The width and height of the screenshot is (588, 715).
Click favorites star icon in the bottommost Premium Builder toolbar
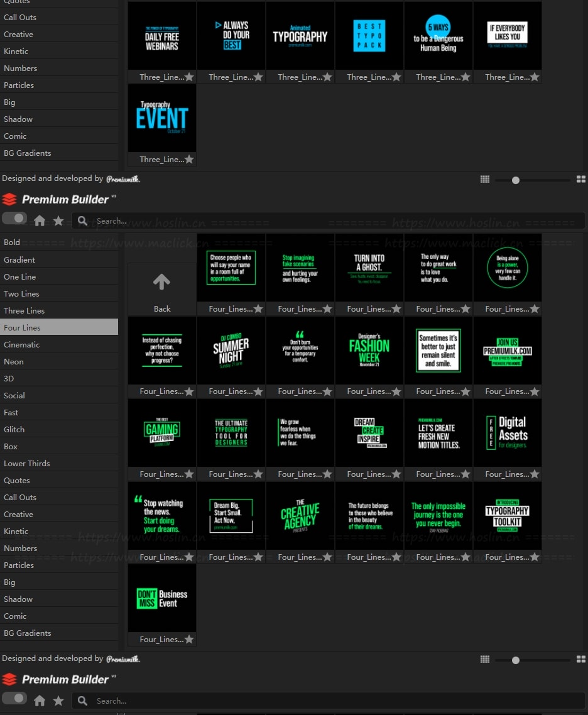(x=58, y=701)
